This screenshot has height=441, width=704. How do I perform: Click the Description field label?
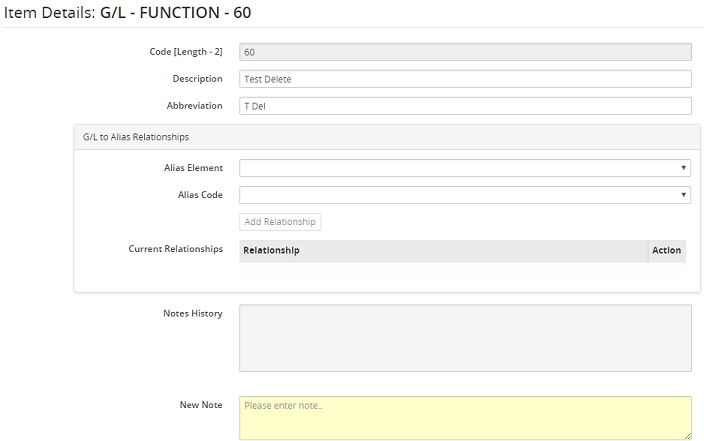coord(197,78)
